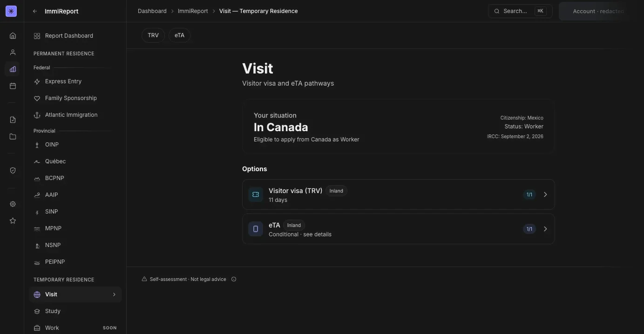This screenshot has width=644, height=334.
Task: Click the Inland badge on eTA
Action: tap(294, 225)
